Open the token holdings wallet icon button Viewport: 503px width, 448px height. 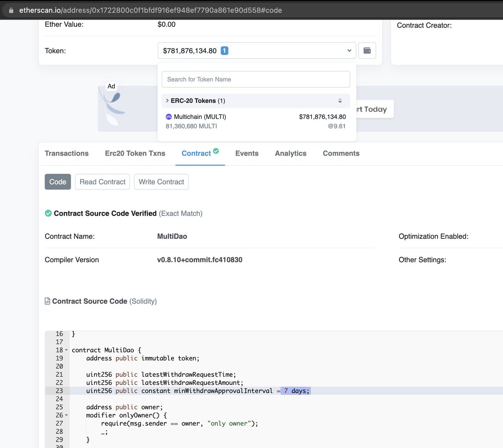pos(367,50)
